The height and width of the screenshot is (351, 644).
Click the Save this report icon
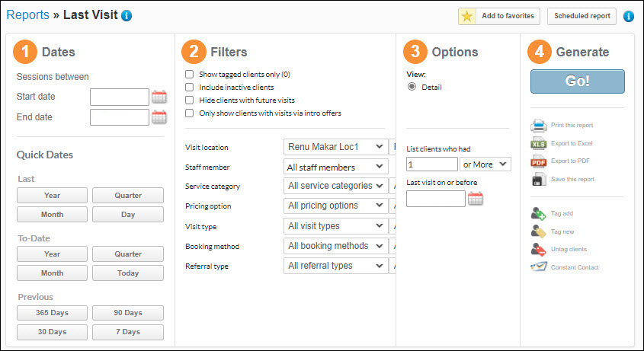(539, 179)
